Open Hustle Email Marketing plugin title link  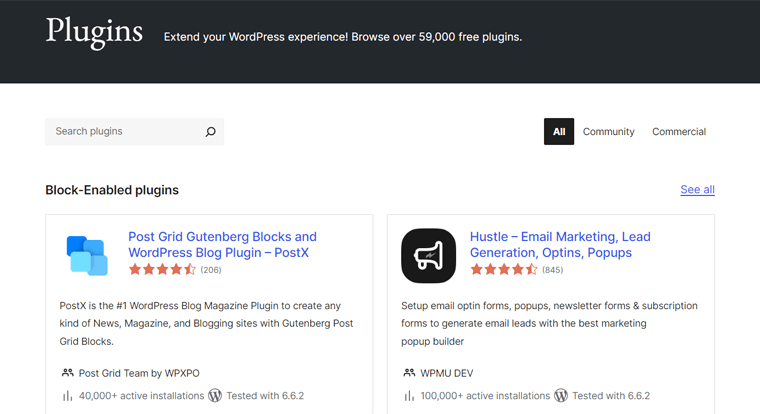pos(560,244)
